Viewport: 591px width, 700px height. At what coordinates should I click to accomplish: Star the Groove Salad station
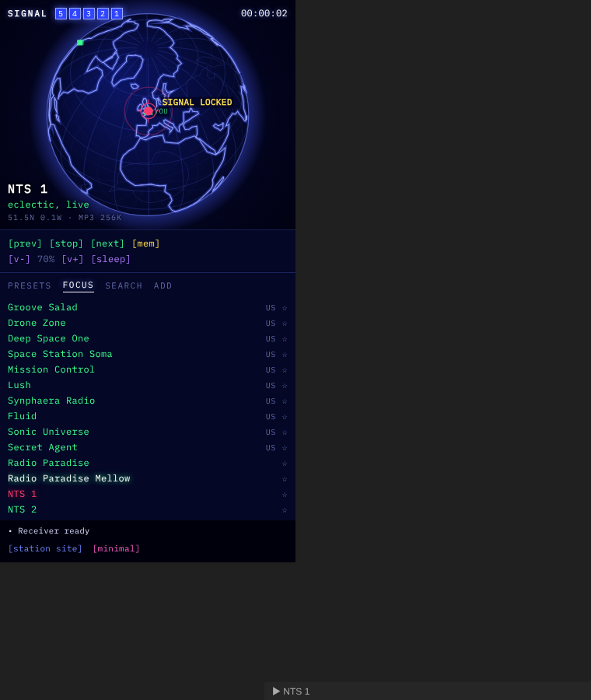285,307
